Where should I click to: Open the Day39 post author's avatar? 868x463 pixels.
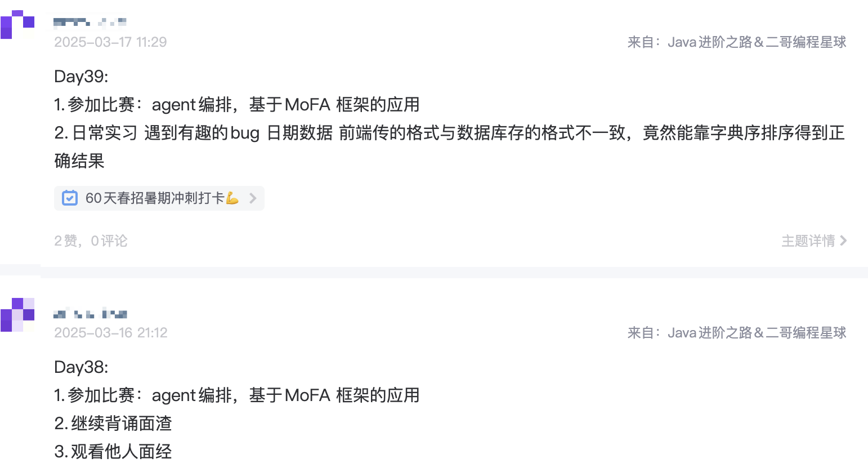pyautogui.click(x=17, y=25)
